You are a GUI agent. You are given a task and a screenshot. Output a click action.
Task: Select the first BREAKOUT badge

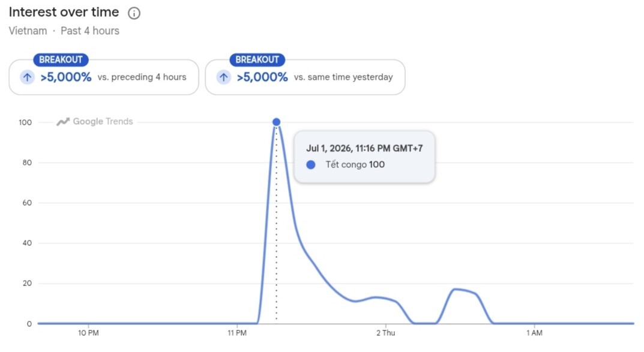pos(61,59)
